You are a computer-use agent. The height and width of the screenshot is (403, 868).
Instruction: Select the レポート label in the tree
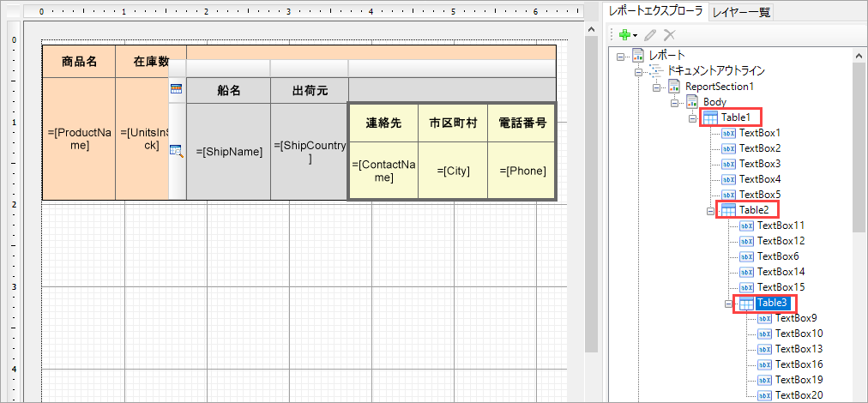[x=667, y=56]
